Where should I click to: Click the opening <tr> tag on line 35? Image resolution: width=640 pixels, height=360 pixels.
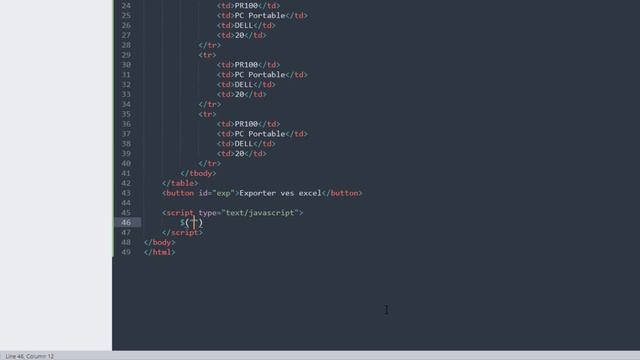click(207, 114)
